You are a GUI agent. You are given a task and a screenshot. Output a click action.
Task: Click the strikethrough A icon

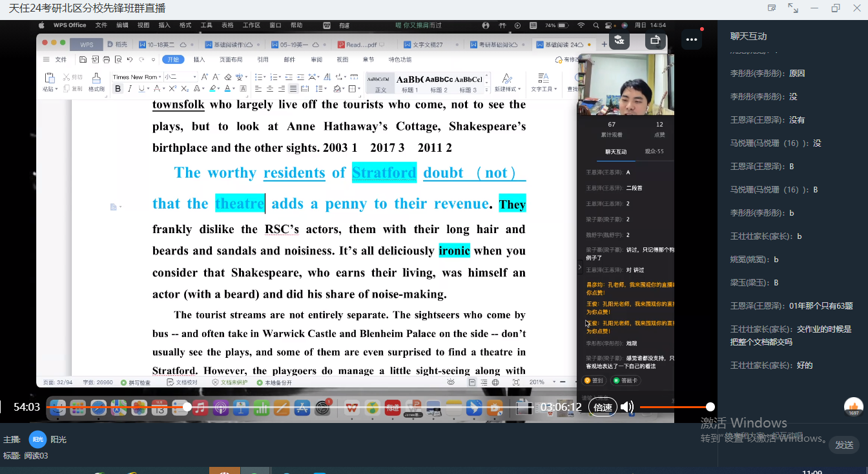click(157, 88)
